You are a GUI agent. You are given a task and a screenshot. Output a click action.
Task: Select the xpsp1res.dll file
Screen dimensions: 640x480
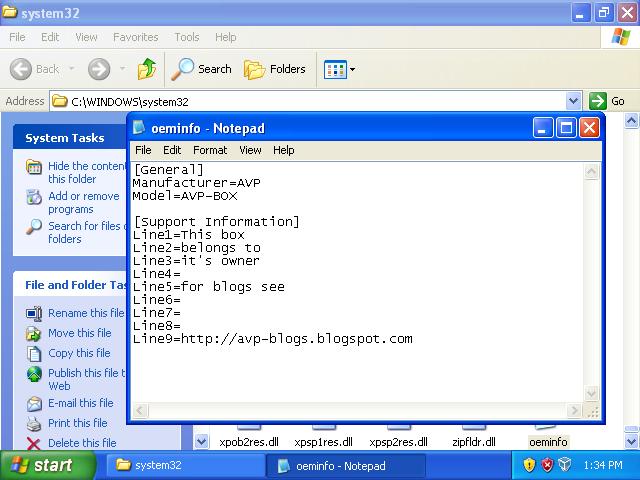pos(323,442)
